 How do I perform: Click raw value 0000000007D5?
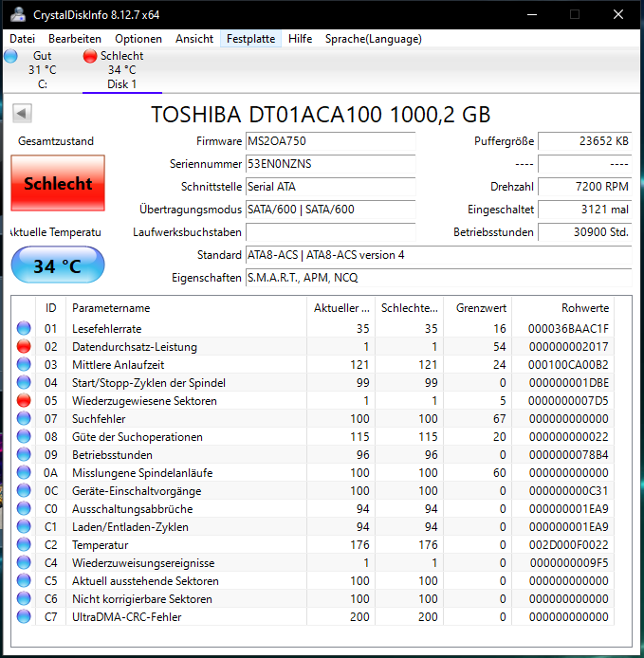coord(568,401)
